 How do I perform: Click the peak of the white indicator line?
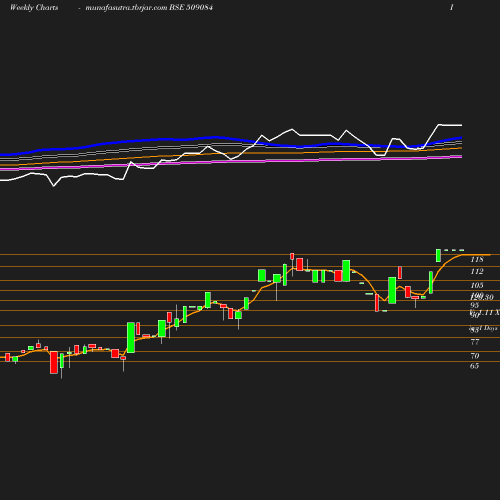click(439, 125)
